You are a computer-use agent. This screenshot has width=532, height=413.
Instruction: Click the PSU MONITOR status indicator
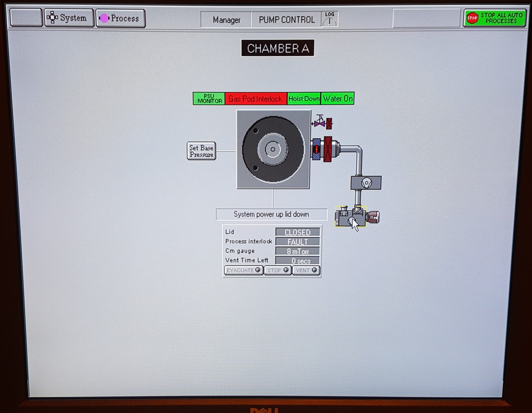(x=209, y=99)
